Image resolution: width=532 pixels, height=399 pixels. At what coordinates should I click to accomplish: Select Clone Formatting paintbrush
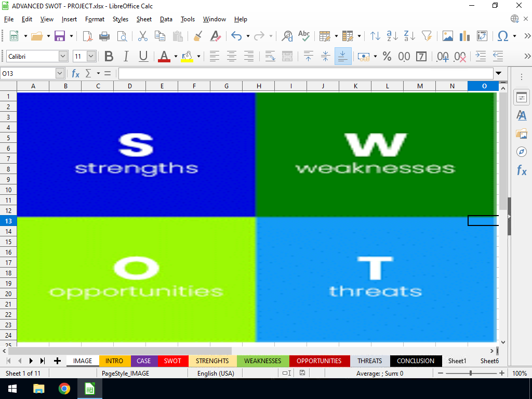(198, 36)
